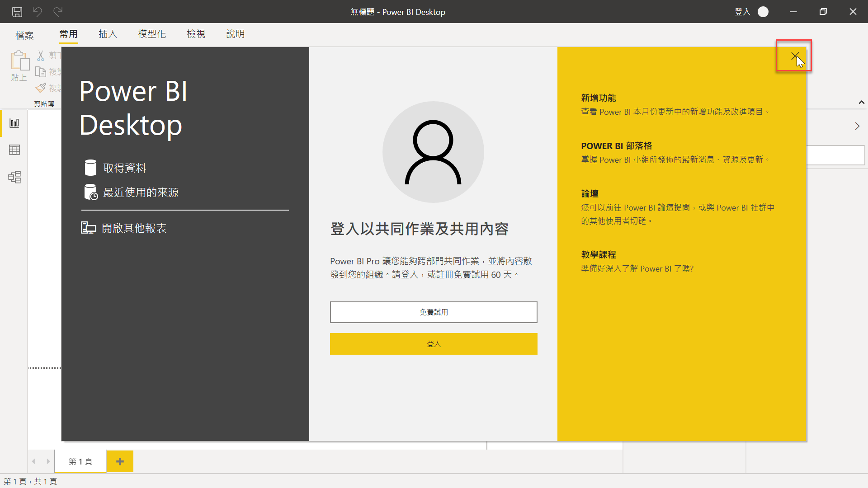The image size is (868, 488).
Task: Select the 常用 ribbon tab
Action: [x=69, y=34]
